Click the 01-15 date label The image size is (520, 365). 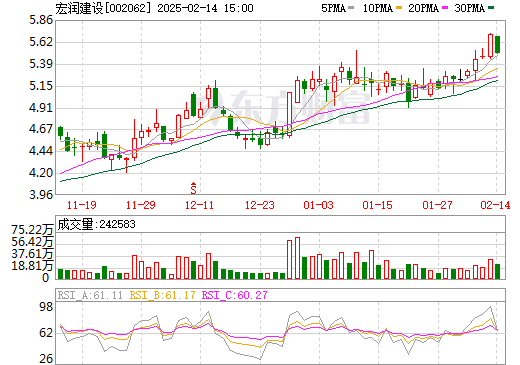click(378, 205)
